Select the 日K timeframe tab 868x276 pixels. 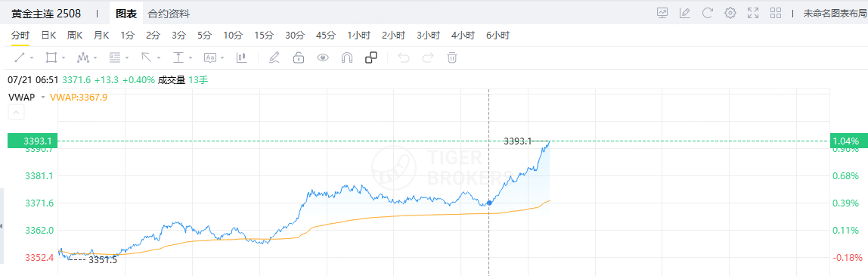pyautogui.click(x=48, y=36)
